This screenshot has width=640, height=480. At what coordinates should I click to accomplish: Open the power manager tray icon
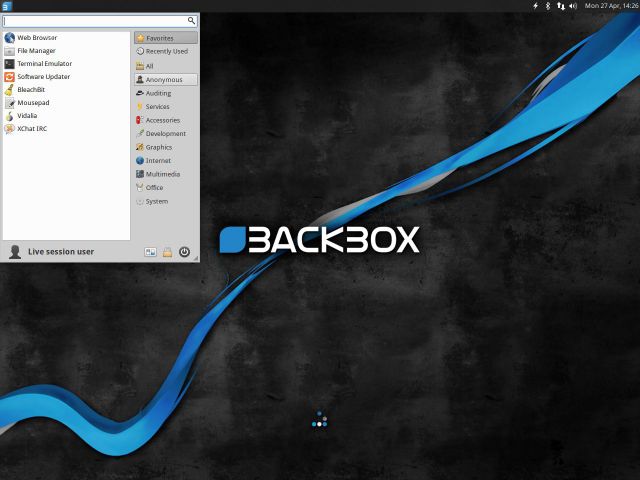coord(536,6)
